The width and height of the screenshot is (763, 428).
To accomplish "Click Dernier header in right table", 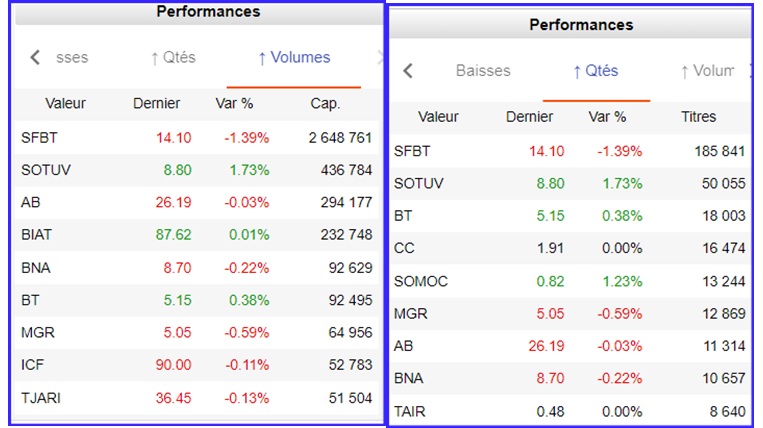I will pyautogui.click(x=530, y=117).
